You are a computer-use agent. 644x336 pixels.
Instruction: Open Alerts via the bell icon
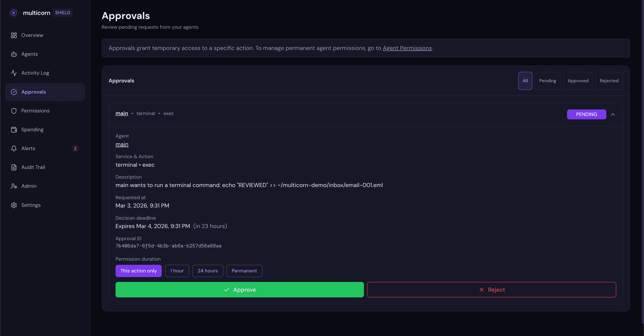pos(14,148)
